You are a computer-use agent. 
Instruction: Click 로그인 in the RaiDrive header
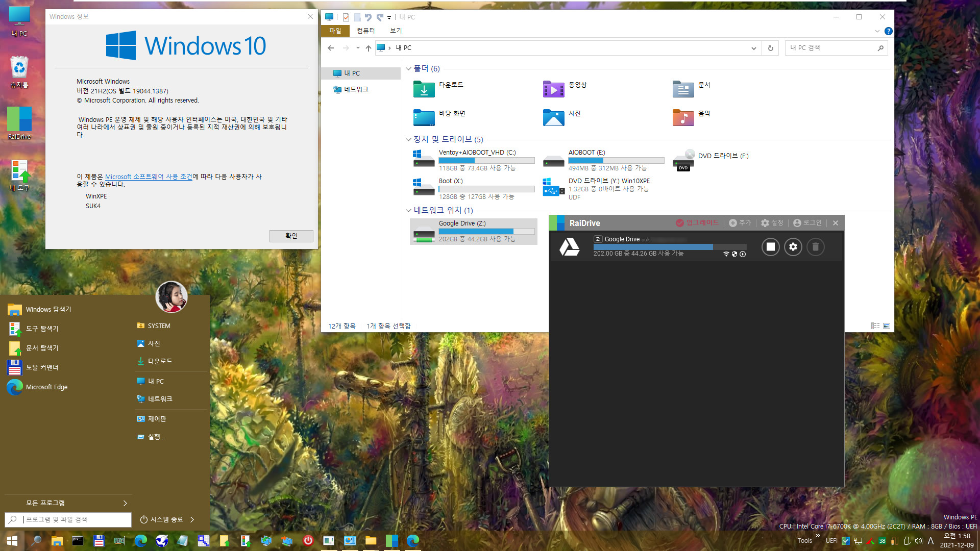tap(807, 223)
